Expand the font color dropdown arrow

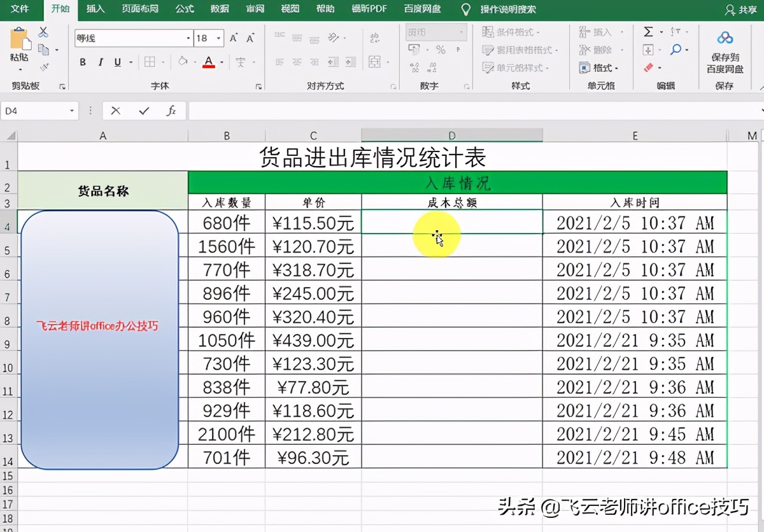pyautogui.click(x=222, y=62)
